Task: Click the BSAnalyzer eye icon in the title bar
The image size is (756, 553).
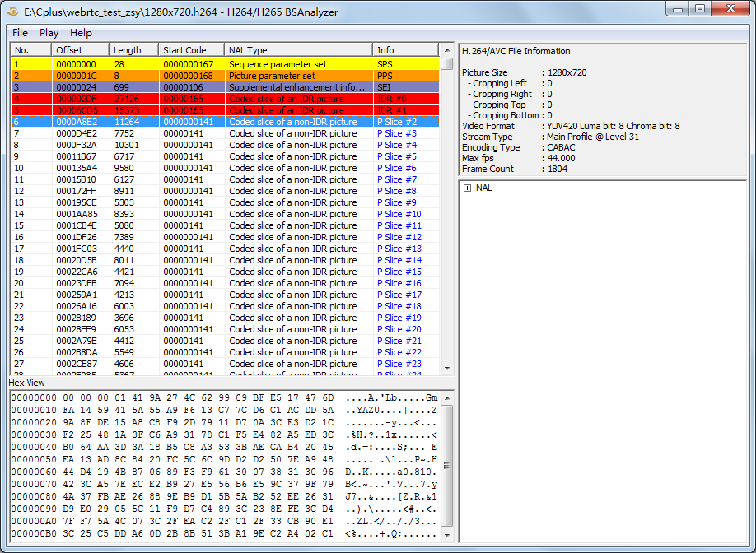Action: point(12,10)
